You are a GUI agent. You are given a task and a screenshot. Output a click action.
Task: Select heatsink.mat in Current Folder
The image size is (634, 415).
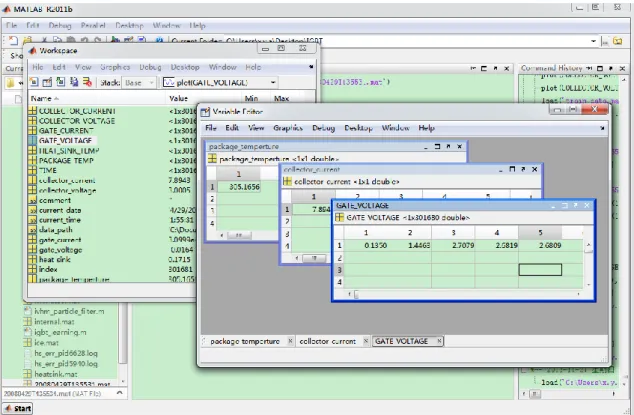pos(56,375)
